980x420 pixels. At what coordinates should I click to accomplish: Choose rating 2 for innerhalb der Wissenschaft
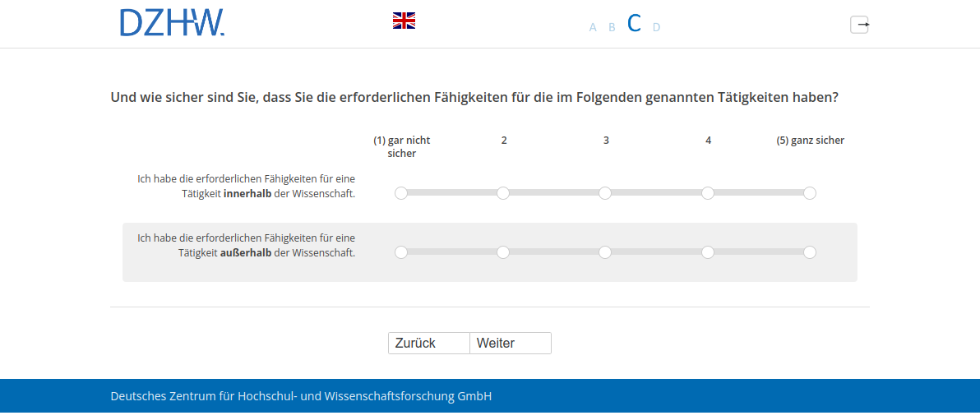coord(503,193)
